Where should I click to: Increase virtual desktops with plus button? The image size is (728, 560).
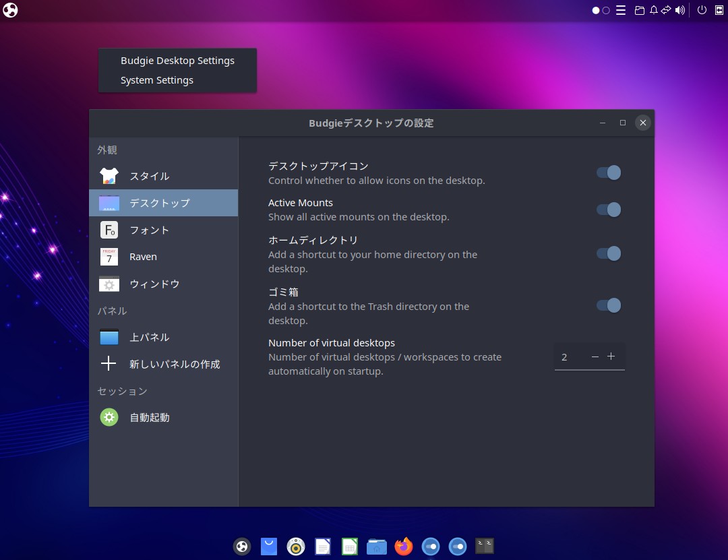[x=611, y=356]
